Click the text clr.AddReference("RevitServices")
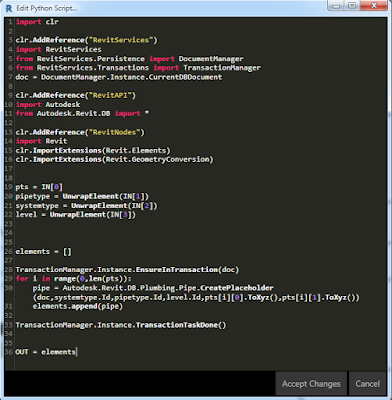Image resolution: width=392 pixels, height=400 pixels. pyautogui.click(x=86, y=40)
